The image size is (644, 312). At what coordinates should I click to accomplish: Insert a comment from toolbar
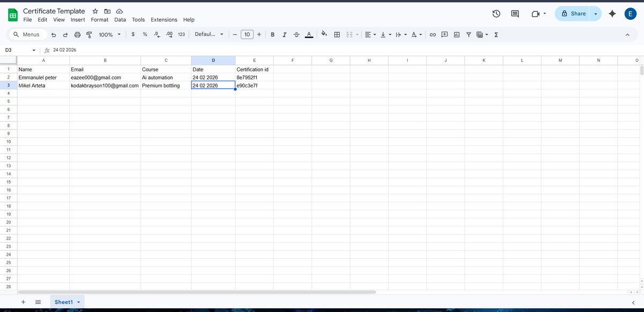444,34
